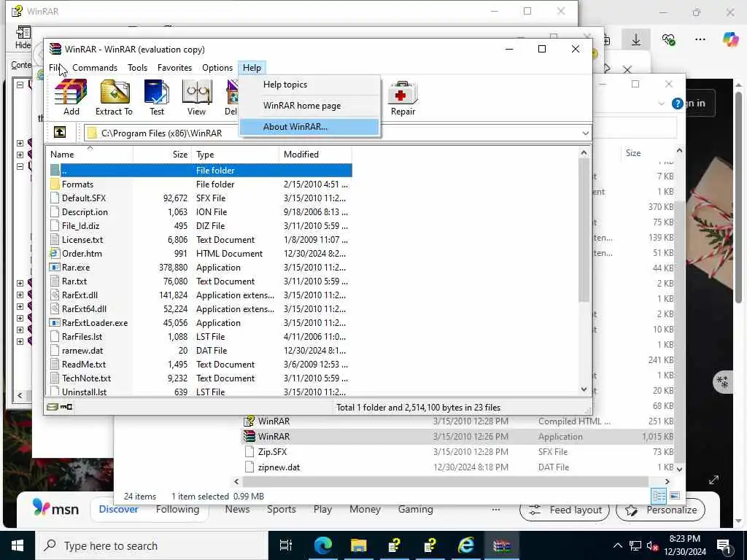Select the Default.SFX row
This screenshot has height=560, width=747.
[200, 198]
